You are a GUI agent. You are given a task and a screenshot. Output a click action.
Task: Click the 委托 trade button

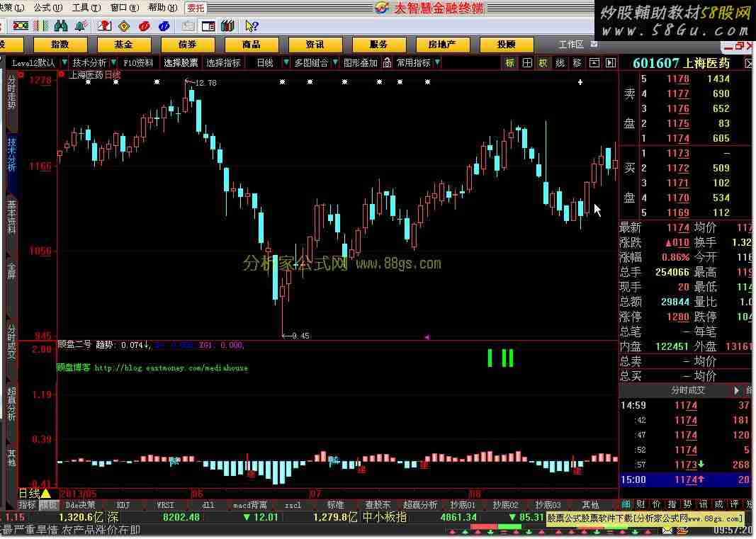[196, 8]
